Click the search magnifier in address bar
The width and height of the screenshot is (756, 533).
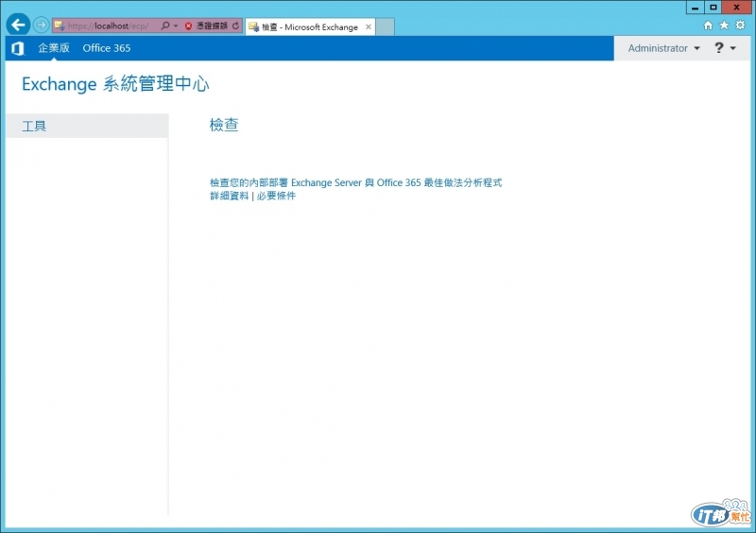tap(164, 26)
